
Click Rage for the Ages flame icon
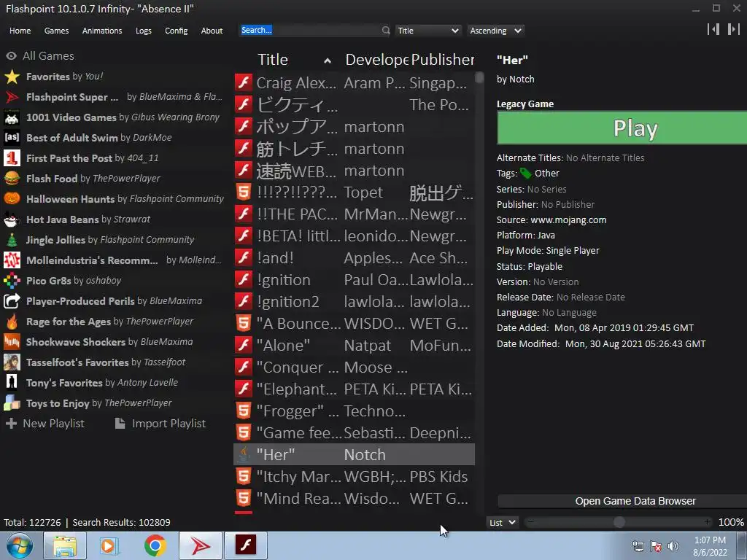pos(12,322)
